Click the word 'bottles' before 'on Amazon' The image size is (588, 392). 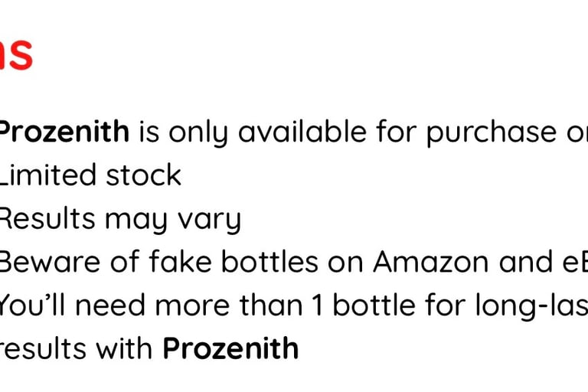269,261
